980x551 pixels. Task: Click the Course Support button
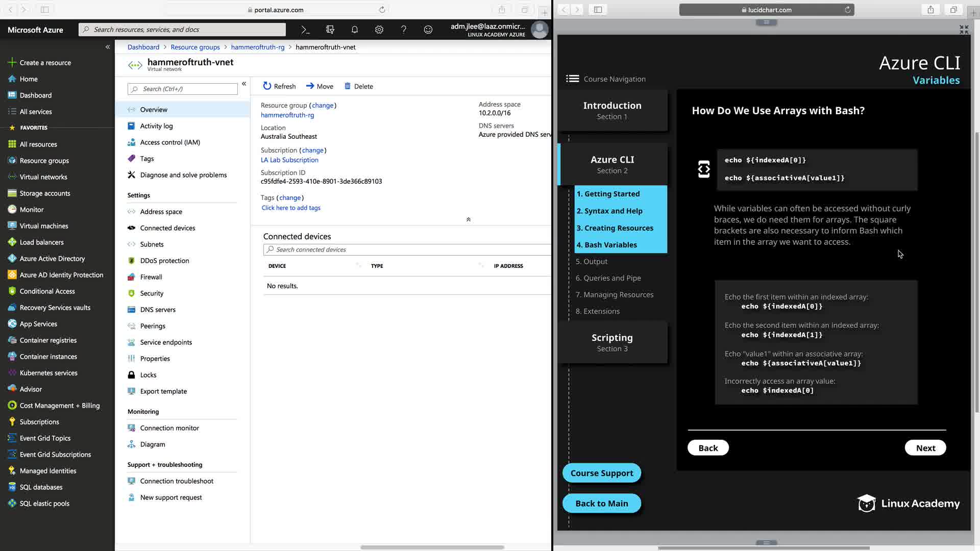click(601, 473)
